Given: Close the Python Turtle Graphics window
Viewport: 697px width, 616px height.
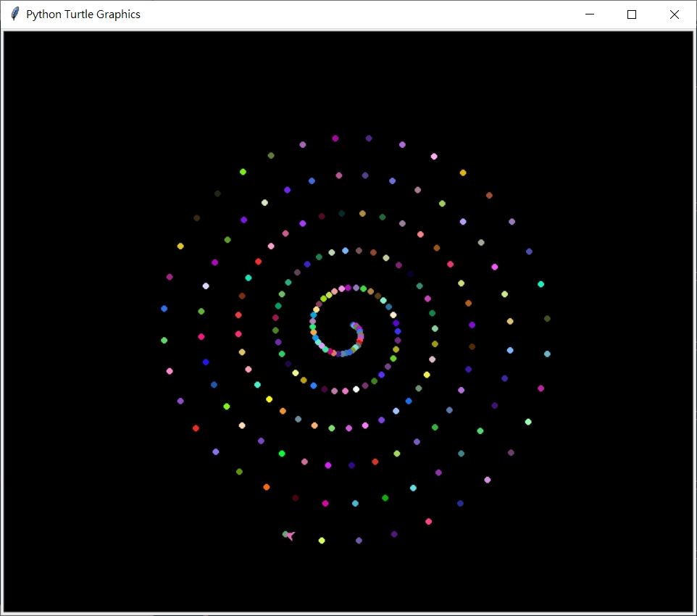Looking at the screenshot, I should (674, 14).
